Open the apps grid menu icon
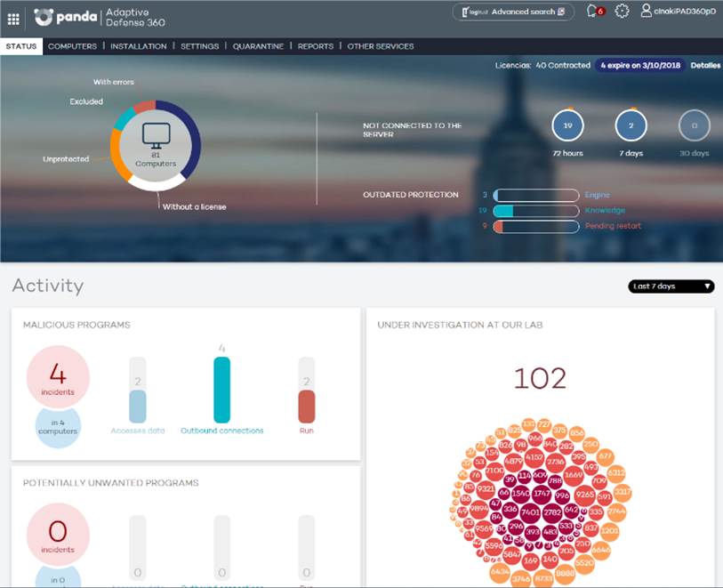The height and width of the screenshot is (588, 723). click(14, 17)
